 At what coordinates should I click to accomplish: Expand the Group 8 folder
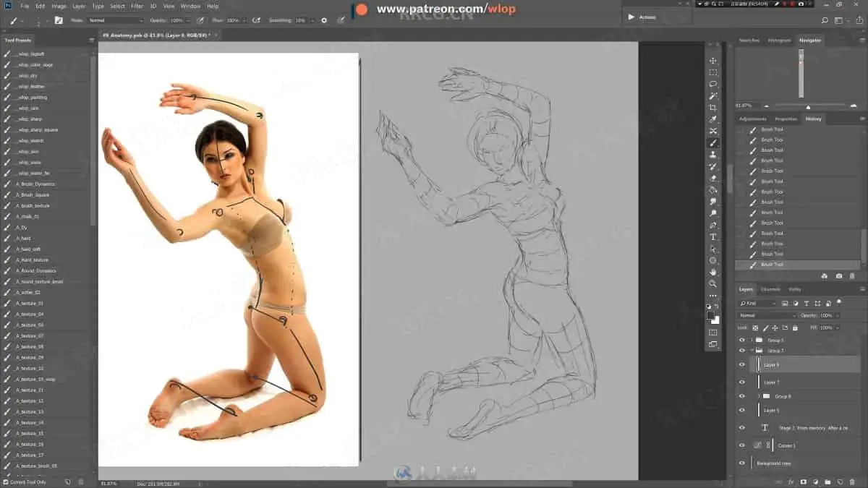(759, 396)
